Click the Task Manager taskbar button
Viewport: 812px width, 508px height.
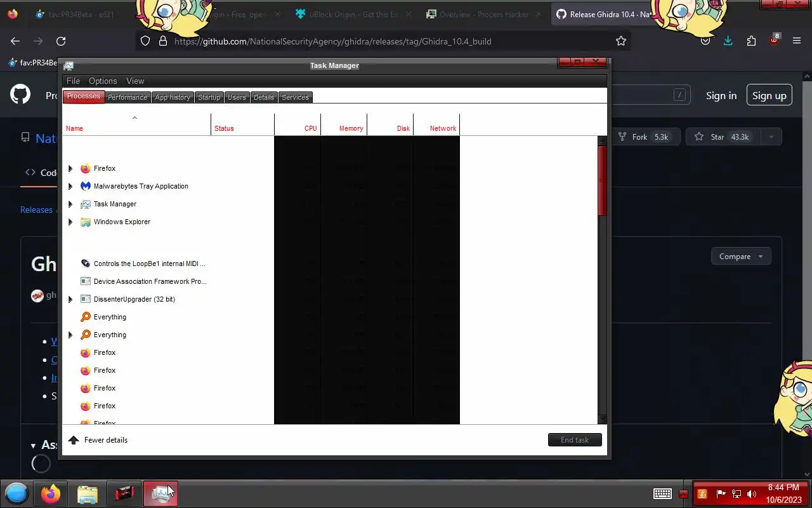click(160, 493)
